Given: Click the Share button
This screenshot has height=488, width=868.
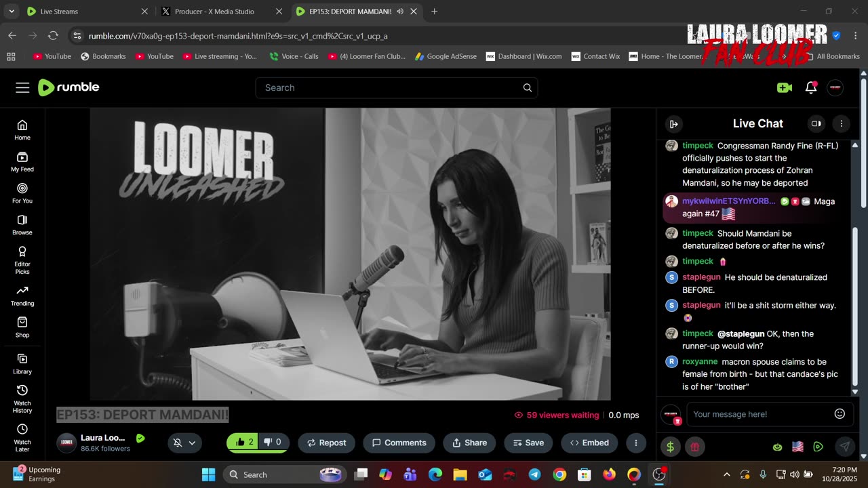Looking at the screenshot, I should coord(469,443).
